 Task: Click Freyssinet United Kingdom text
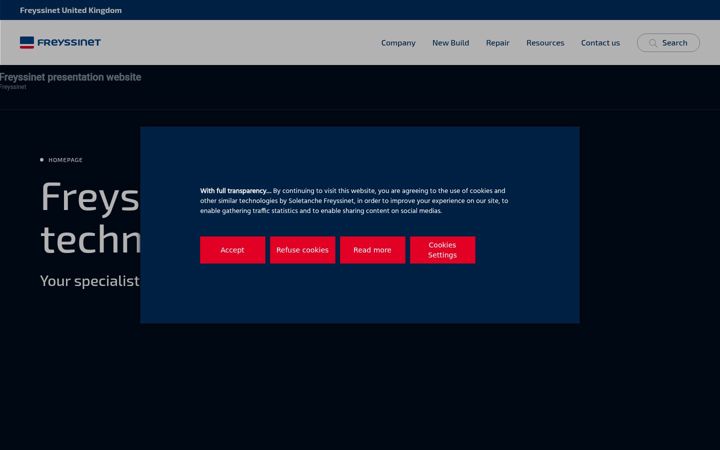tap(71, 10)
